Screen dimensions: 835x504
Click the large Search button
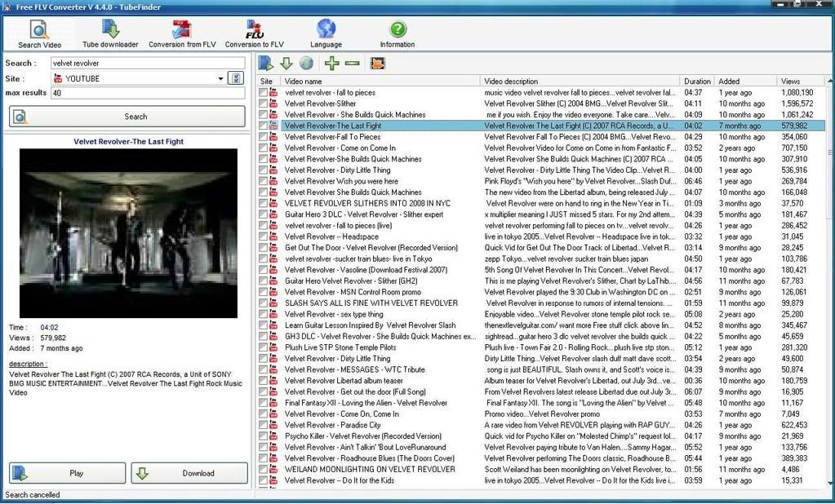coord(127,117)
